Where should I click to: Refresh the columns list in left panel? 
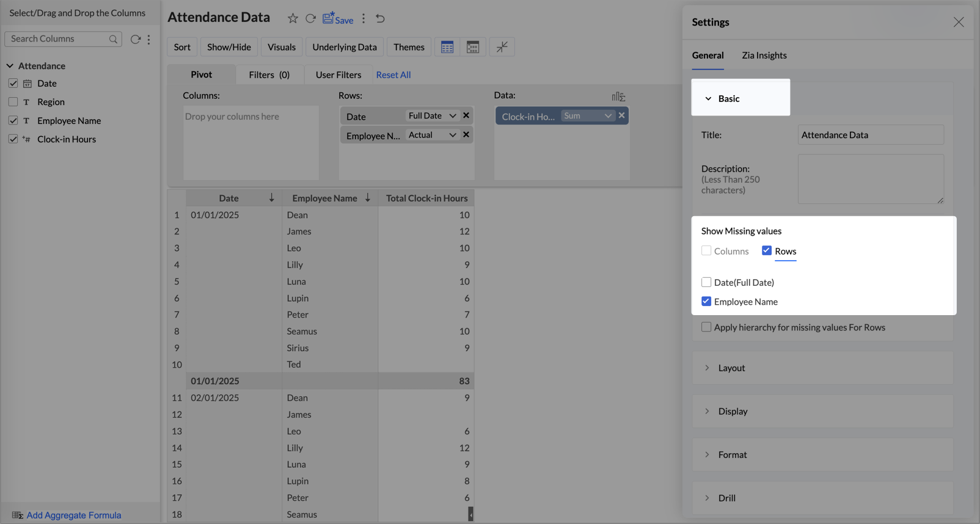tap(135, 39)
